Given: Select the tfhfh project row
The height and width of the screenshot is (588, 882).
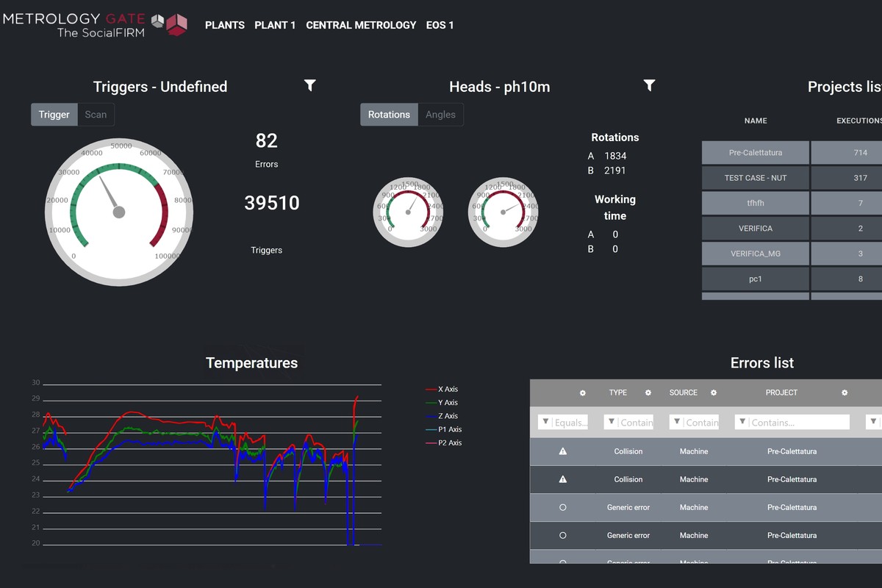Looking at the screenshot, I should (756, 203).
